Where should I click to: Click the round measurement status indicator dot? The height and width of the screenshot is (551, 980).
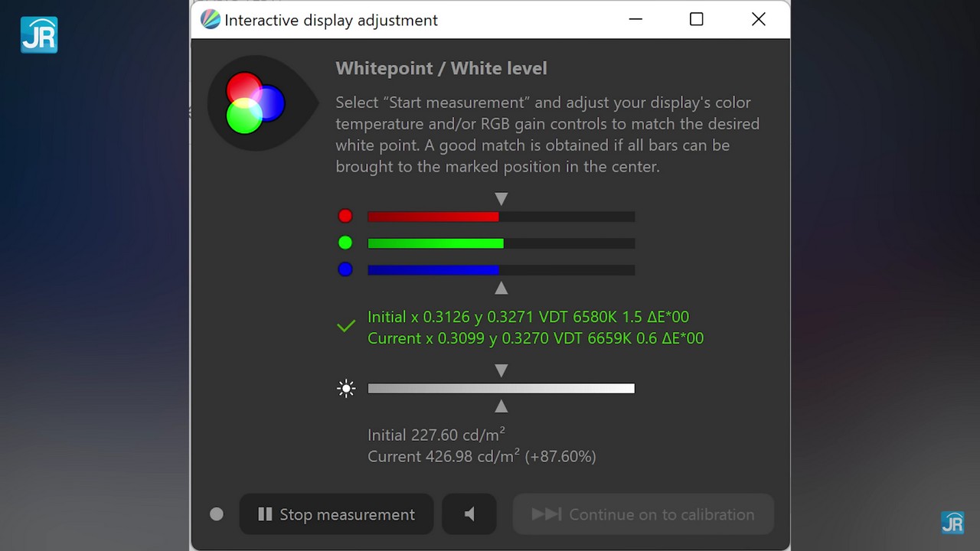click(x=217, y=514)
